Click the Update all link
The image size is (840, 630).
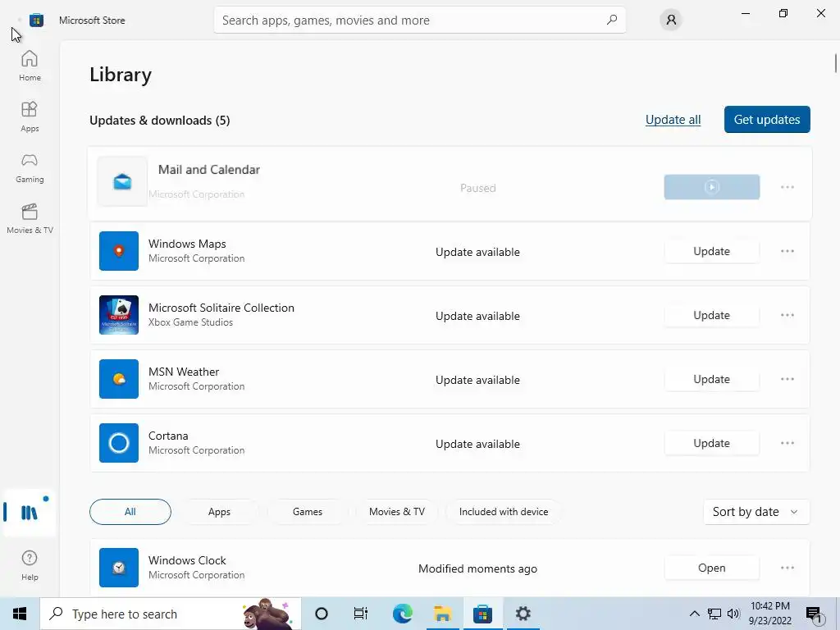(673, 120)
